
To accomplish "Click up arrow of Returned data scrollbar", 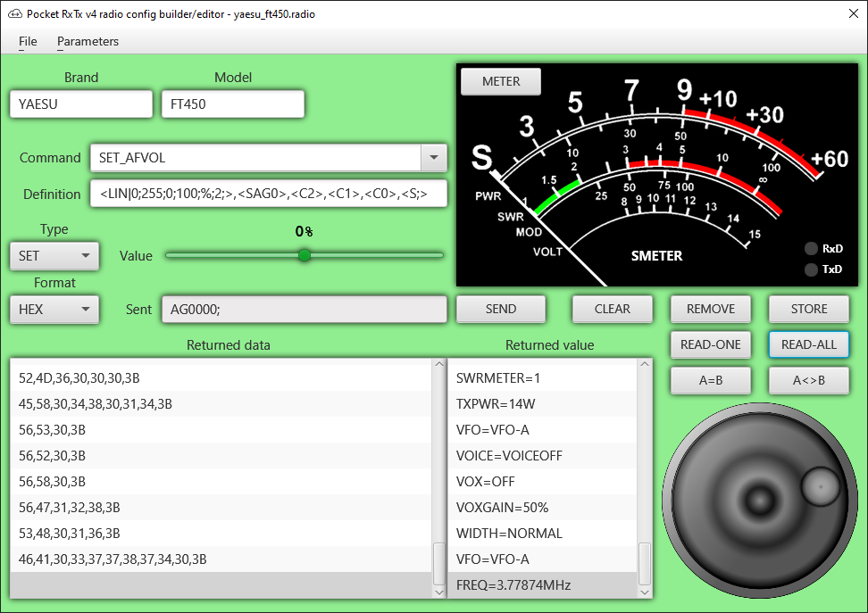I will [x=439, y=364].
